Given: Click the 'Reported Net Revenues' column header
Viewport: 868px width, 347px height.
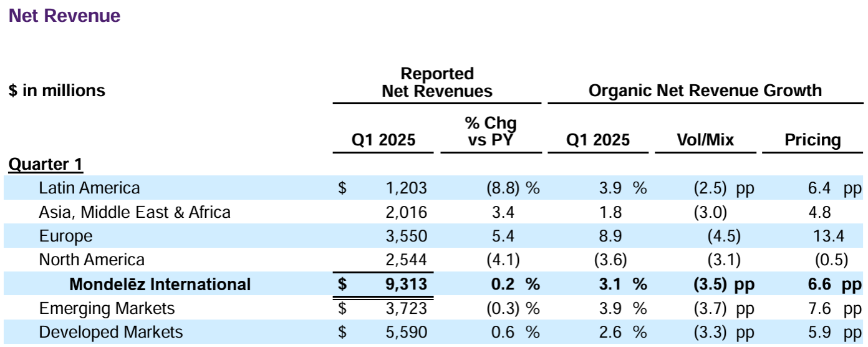Looking at the screenshot, I should tap(436, 82).
